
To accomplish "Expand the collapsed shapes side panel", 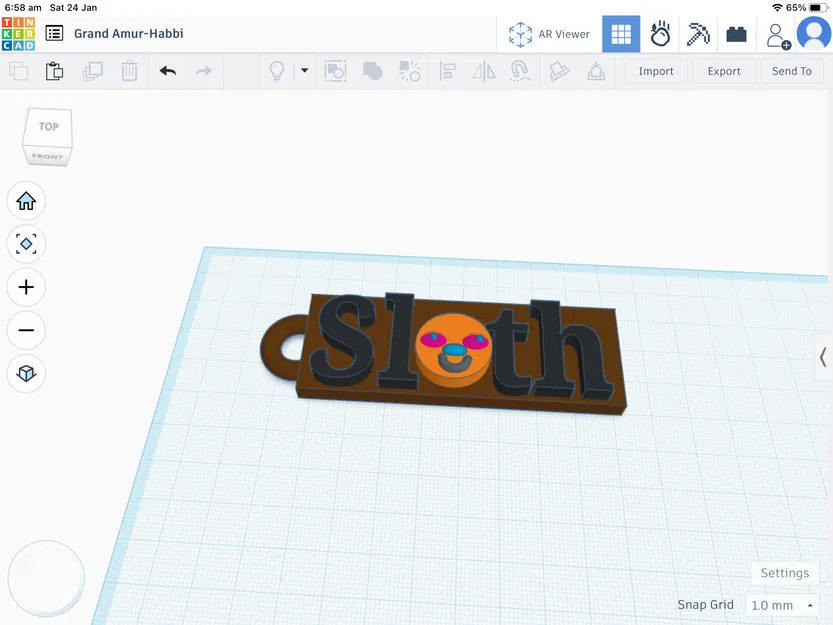I will pos(822,357).
